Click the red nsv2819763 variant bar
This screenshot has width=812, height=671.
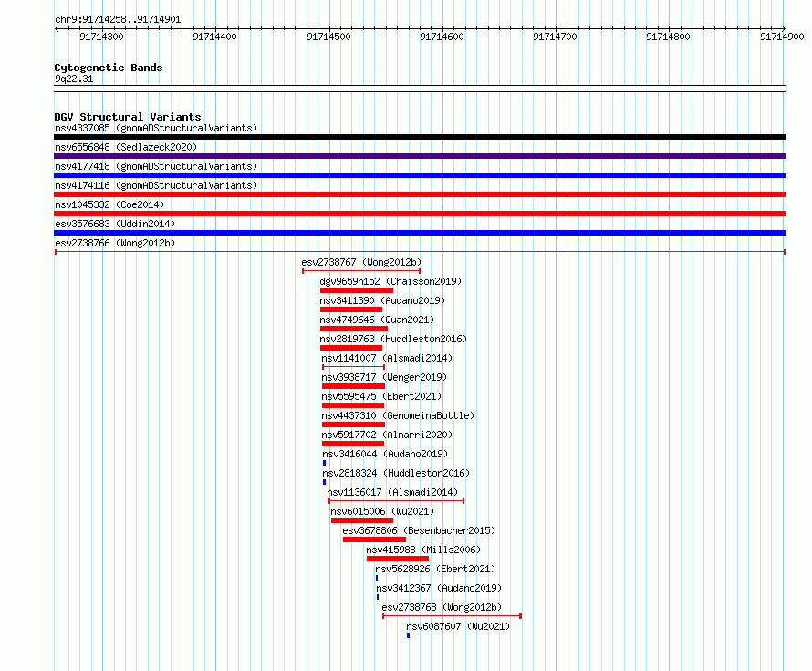click(x=351, y=348)
